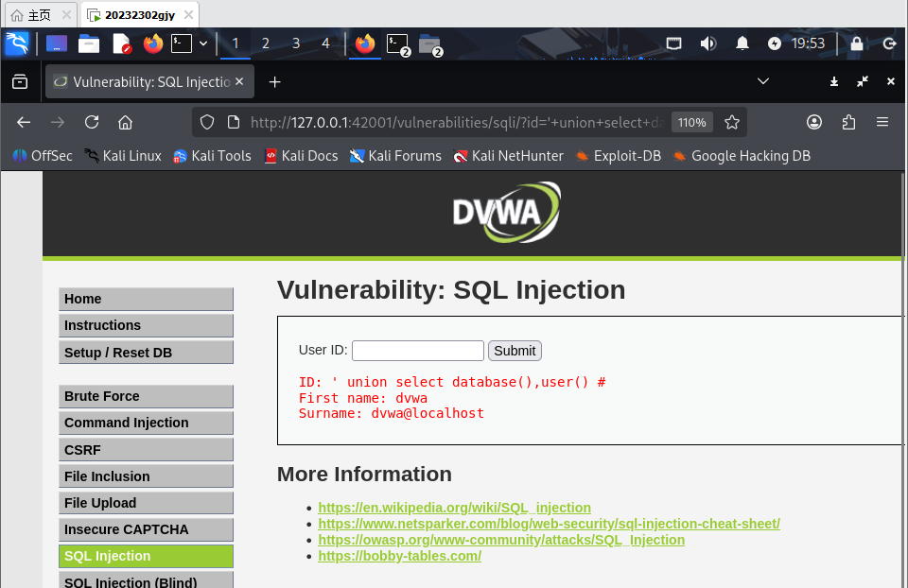Switch to workspace 4
The image size is (908, 588).
[325, 43]
